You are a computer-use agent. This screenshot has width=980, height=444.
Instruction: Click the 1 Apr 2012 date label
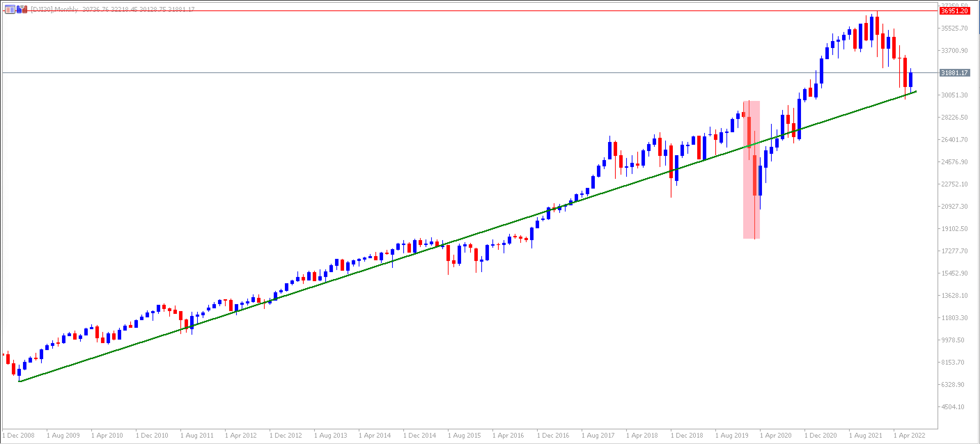click(241, 435)
